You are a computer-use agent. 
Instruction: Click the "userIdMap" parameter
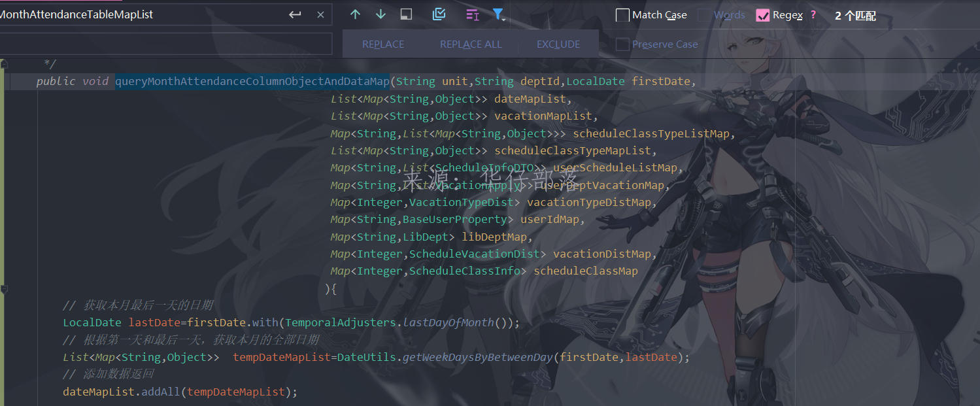pyautogui.click(x=550, y=220)
